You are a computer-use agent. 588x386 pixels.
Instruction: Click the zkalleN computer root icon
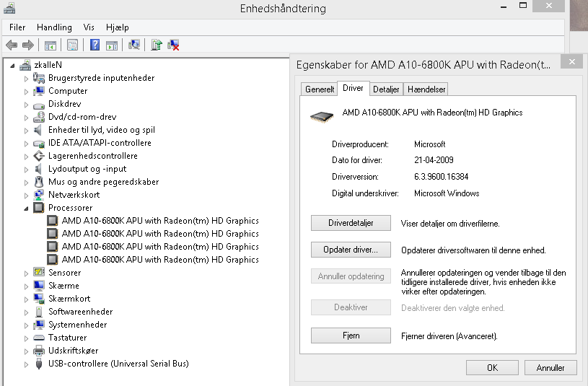[25, 65]
